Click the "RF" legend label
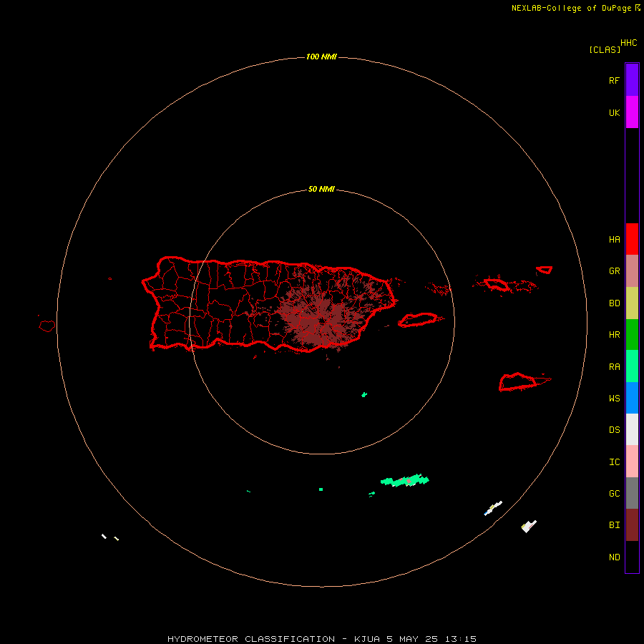Screen dimensions: 644x644 pyautogui.click(x=614, y=80)
